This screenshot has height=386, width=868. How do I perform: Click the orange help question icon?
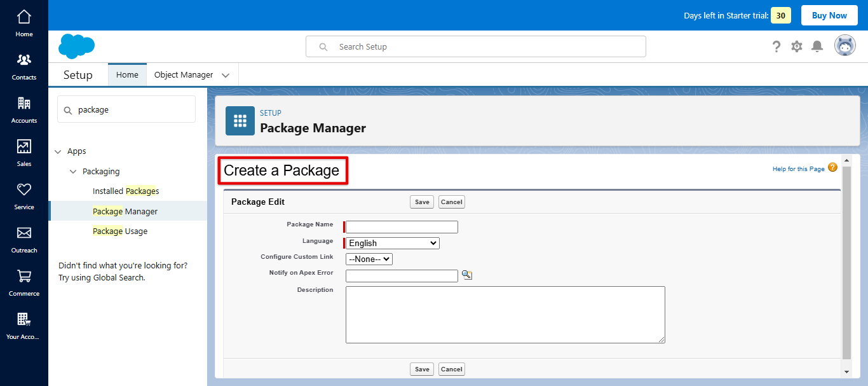pyautogui.click(x=832, y=168)
